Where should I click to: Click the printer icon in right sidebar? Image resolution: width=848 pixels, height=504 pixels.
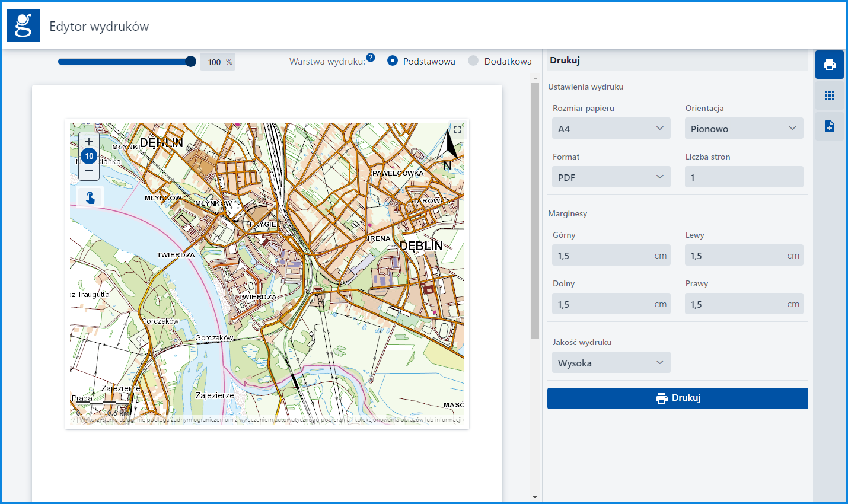829,65
